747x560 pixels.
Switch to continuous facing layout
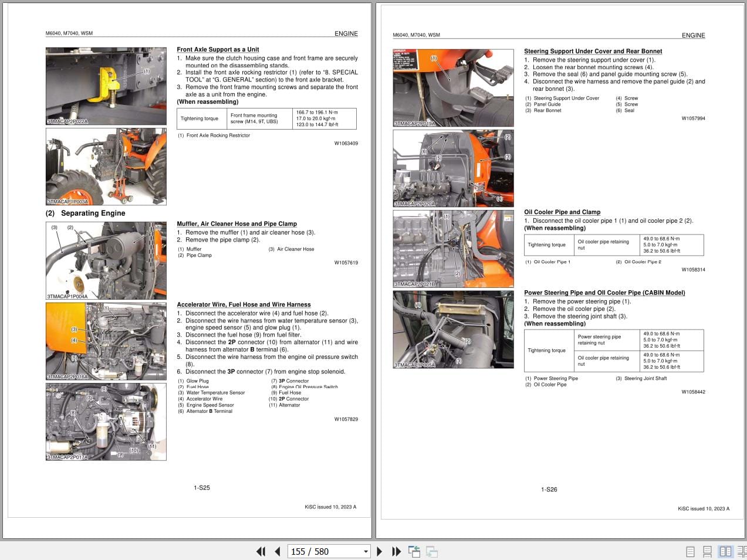click(742, 552)
